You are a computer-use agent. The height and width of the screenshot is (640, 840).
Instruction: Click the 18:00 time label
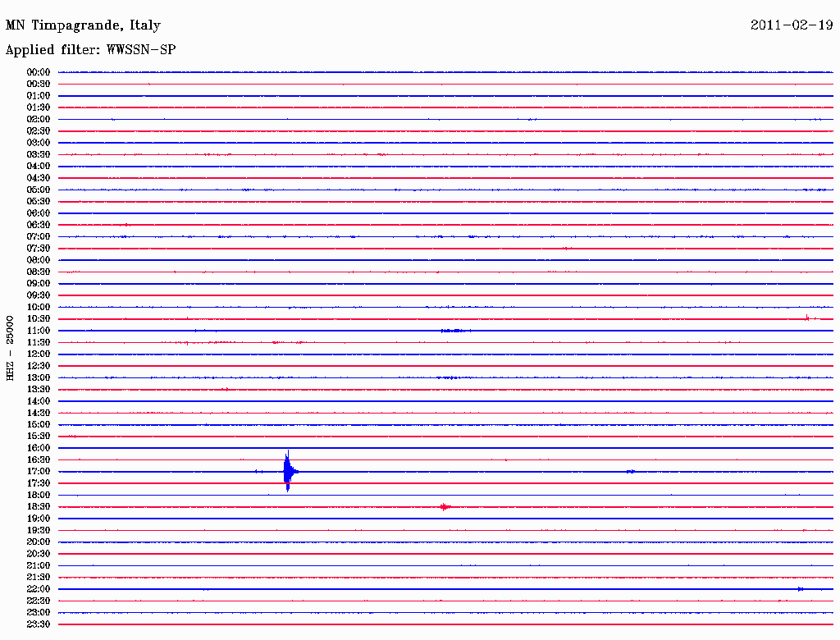pos(39,496)
